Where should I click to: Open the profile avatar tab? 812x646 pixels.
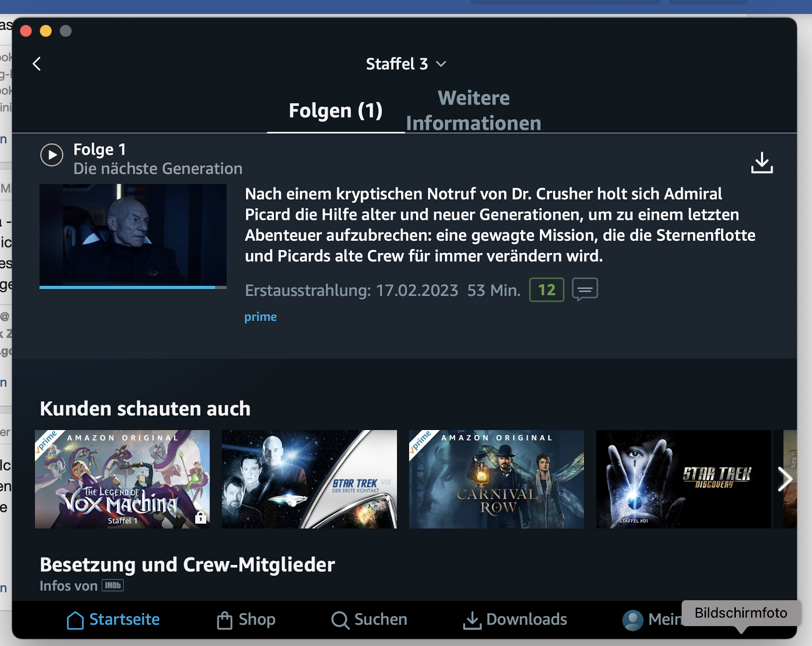[x=633, y=620]
